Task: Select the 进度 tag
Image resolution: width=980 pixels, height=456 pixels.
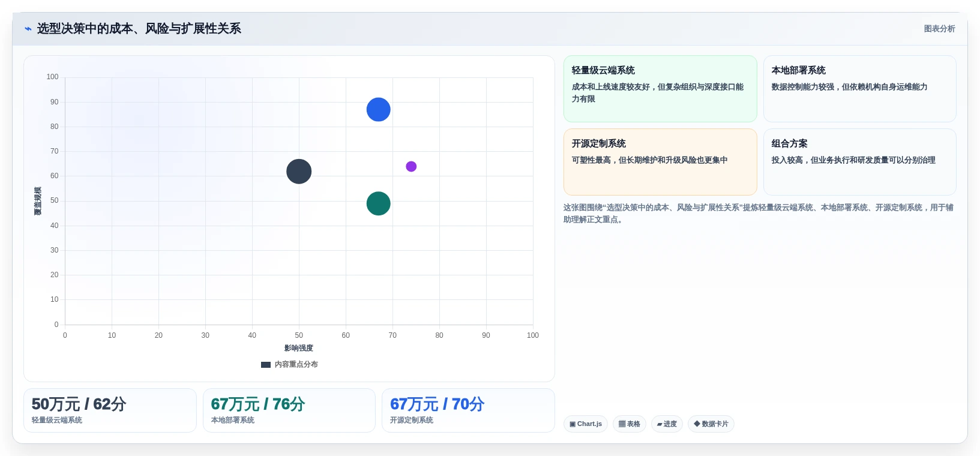Action: point(667,424)
